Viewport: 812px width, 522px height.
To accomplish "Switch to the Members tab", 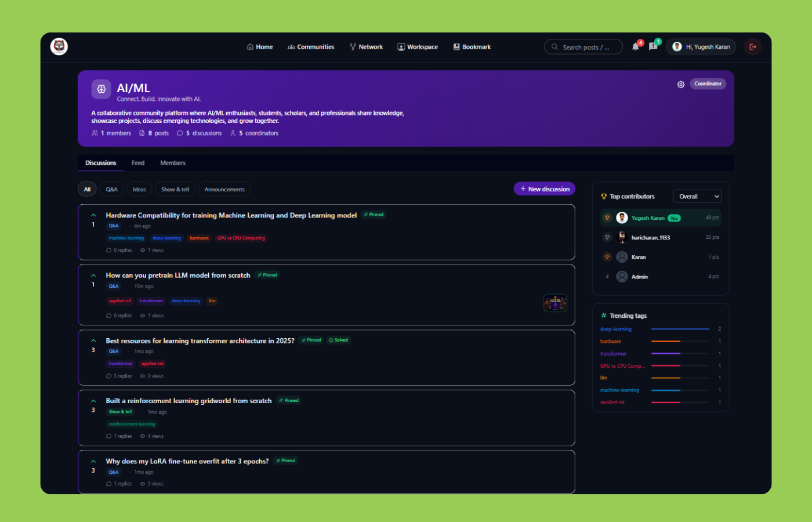I will (173, 163).
